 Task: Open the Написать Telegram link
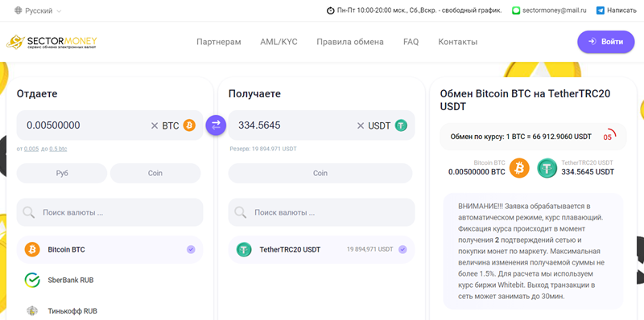[x=621, y=10]
